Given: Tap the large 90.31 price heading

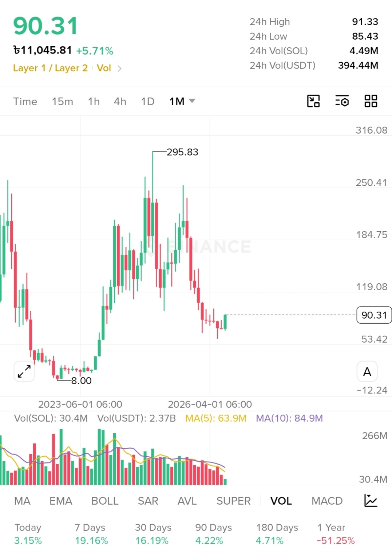Looking at the screenshot, I should pos(45,26).
